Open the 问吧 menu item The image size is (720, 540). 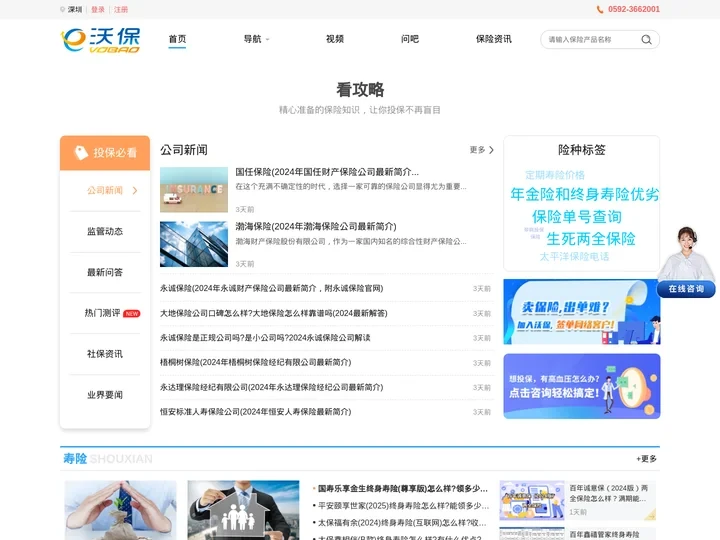coord(410,39)
